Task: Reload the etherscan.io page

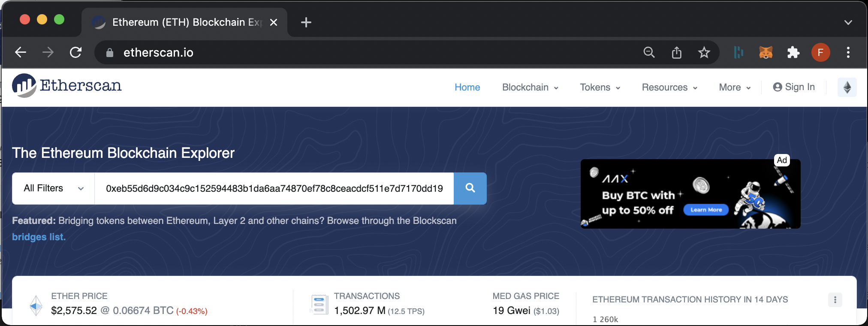Action: 76,52
